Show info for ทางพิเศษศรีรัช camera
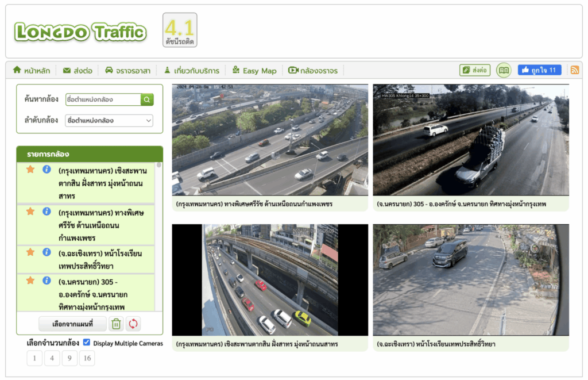 click(x=47, y=212)
